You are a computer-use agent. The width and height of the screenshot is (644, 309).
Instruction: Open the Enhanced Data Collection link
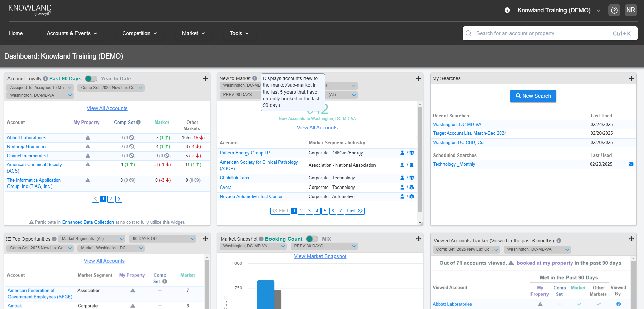point(88,222)
